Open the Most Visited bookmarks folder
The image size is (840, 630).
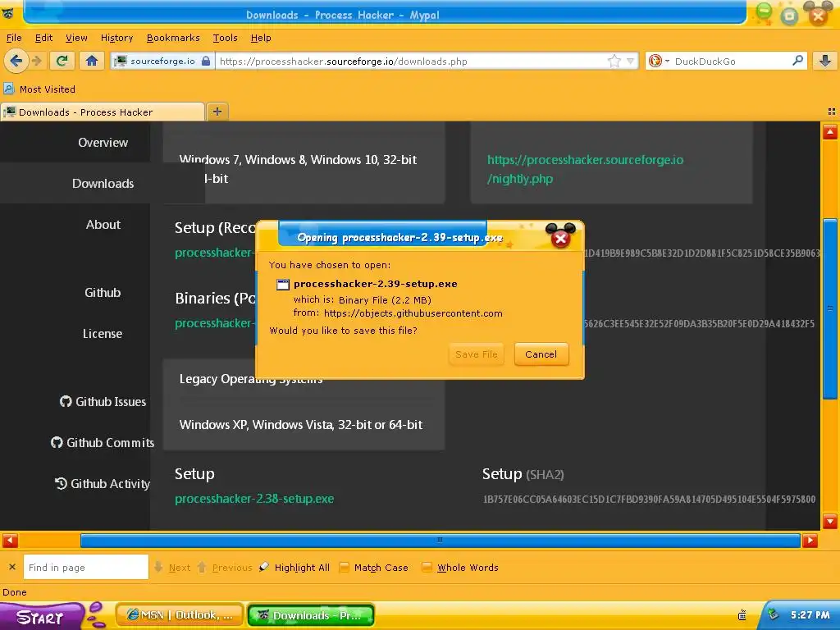[39, 89]
